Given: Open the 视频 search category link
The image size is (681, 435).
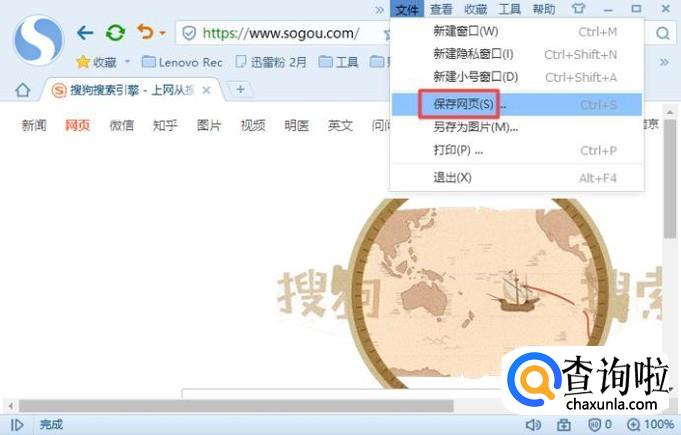Looking at the screenshot, I should [x=253, y=125].
